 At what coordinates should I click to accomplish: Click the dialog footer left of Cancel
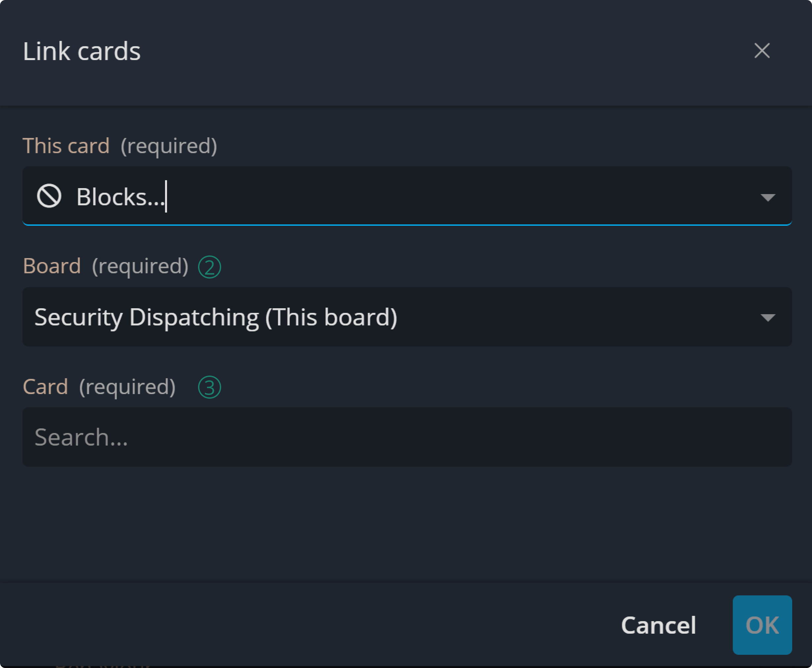click(308, 625)
